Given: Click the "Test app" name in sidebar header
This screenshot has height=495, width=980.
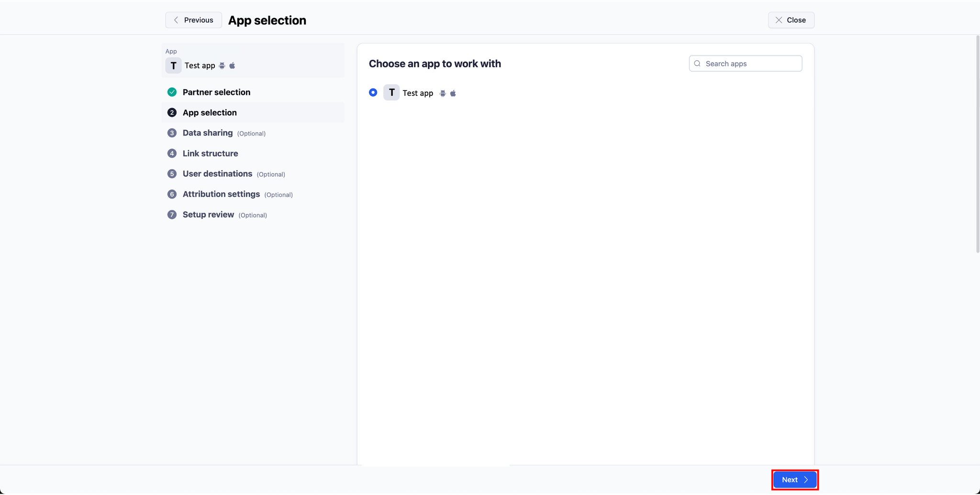Looking at the screenshot, I should tap(200, 66).
